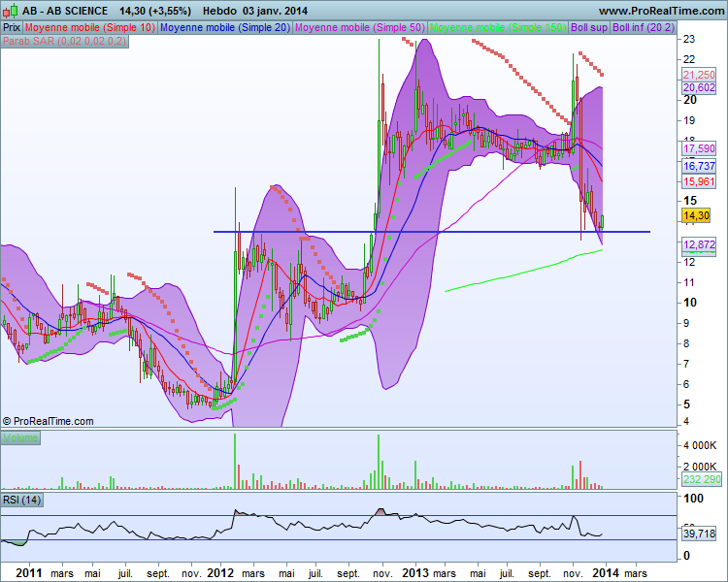
Task: Click the 2013 year label on time axis
Action: [x=415, y=573]
